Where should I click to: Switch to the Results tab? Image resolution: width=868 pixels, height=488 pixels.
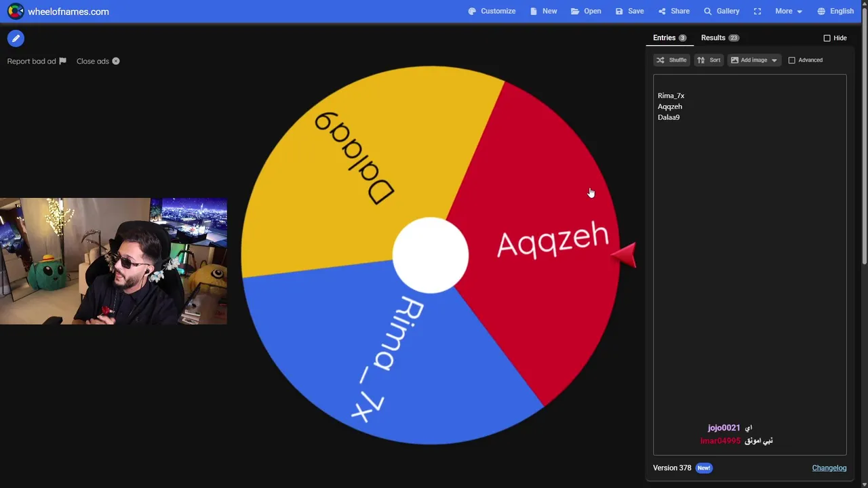point(719,38)
